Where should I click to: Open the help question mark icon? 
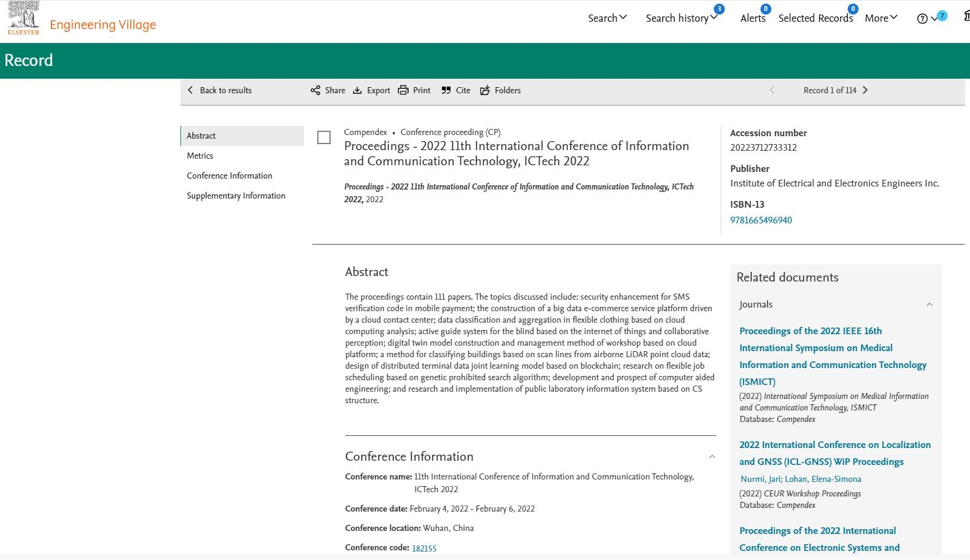point(922,19)
